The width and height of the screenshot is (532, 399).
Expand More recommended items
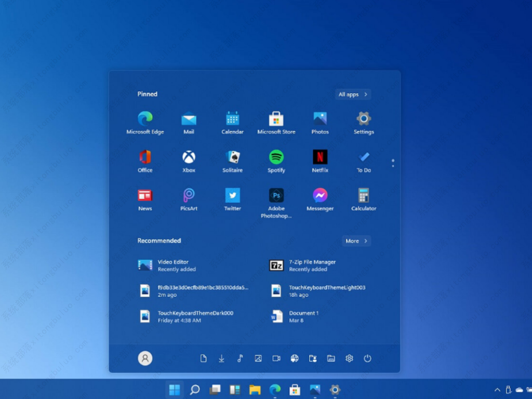point(356,241)
